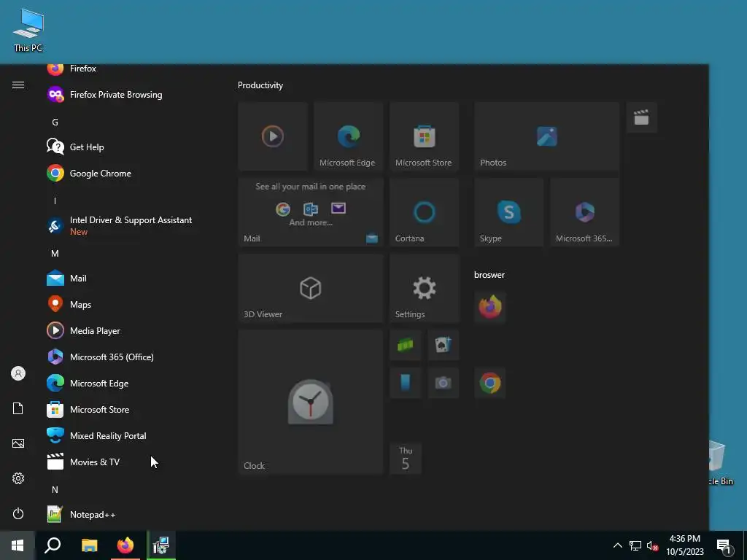
Task: Click the muted volume tray icon
Action: coord(652,545)
